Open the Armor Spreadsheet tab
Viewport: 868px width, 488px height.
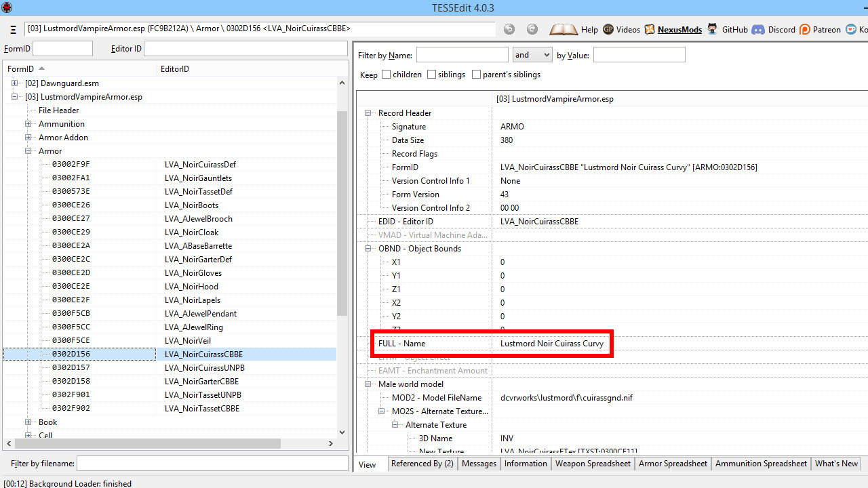tap(673, 464)
